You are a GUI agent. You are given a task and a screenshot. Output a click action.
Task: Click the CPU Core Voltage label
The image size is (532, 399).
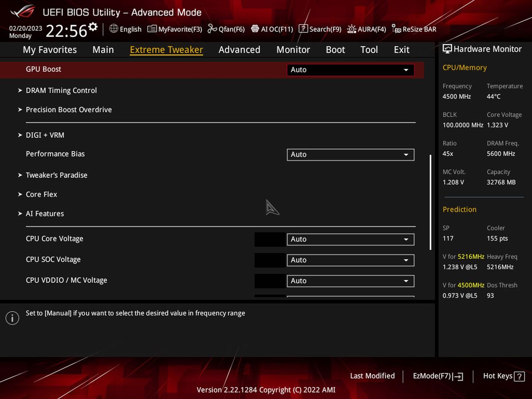(x=55, y=239)
